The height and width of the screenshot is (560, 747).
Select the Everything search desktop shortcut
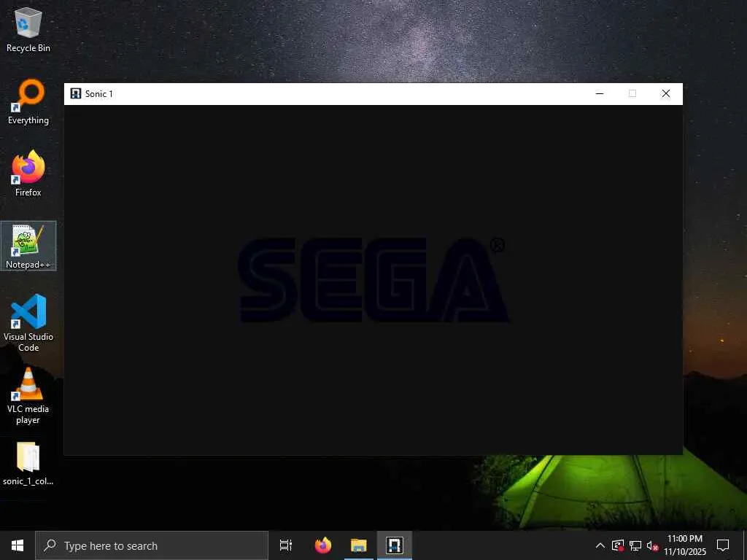28,102
